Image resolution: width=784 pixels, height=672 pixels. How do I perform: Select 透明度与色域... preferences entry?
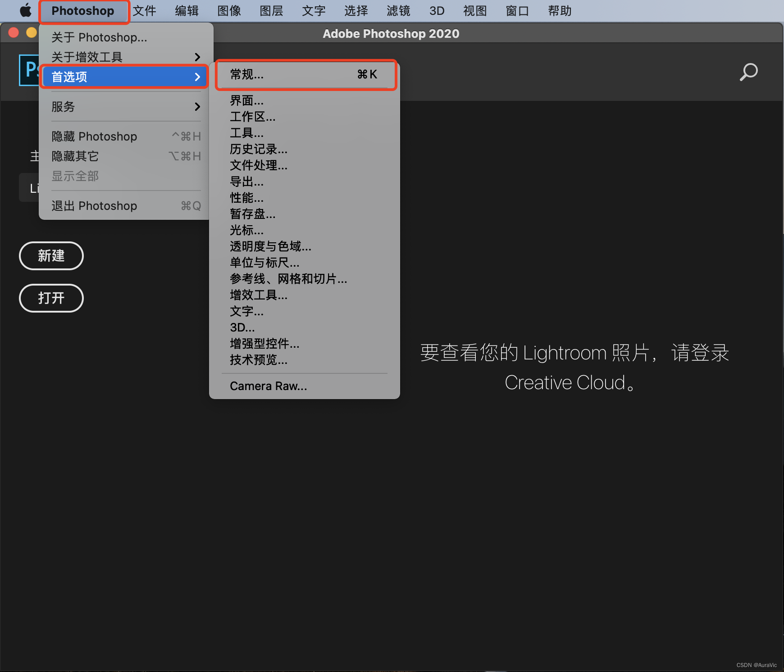pos(305,246)
